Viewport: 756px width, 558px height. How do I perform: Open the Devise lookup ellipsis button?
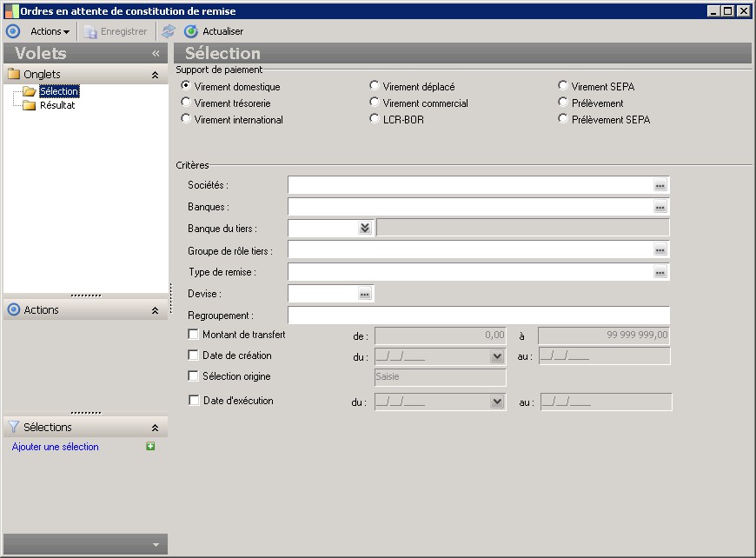coord(365,294)
